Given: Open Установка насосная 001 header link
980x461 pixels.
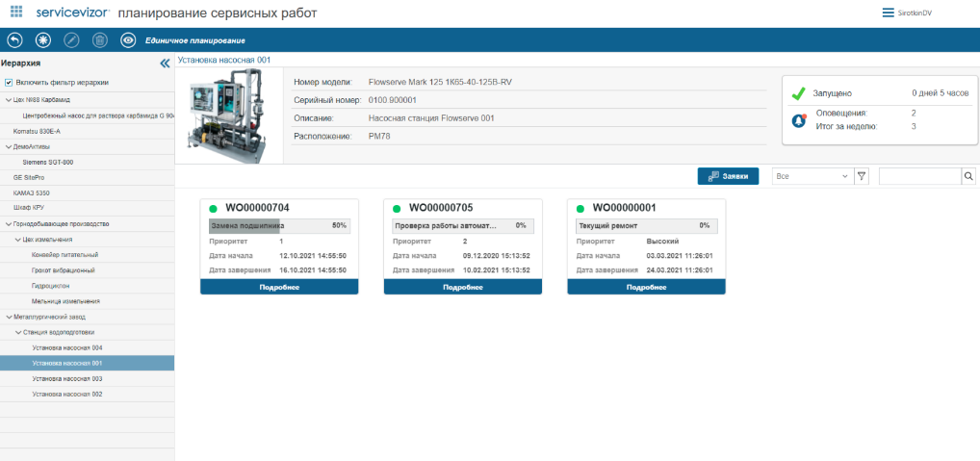Looking at the screenshot, I should [224, 60].
